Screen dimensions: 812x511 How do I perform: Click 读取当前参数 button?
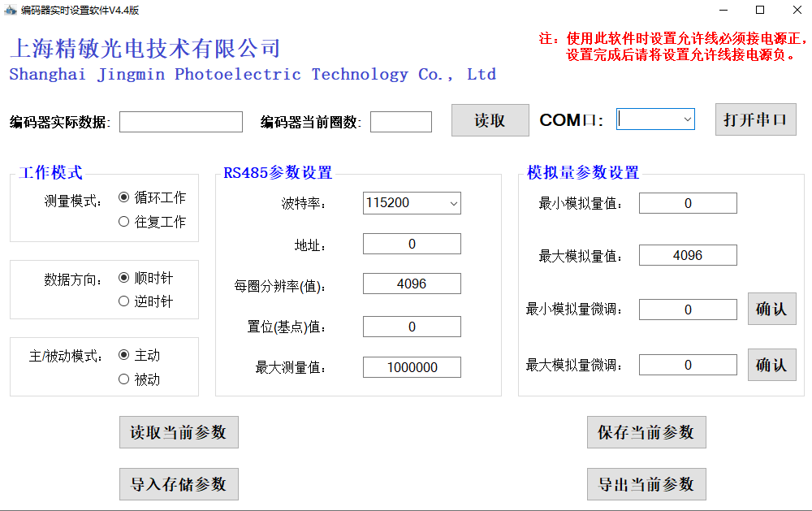click(179, 432)
